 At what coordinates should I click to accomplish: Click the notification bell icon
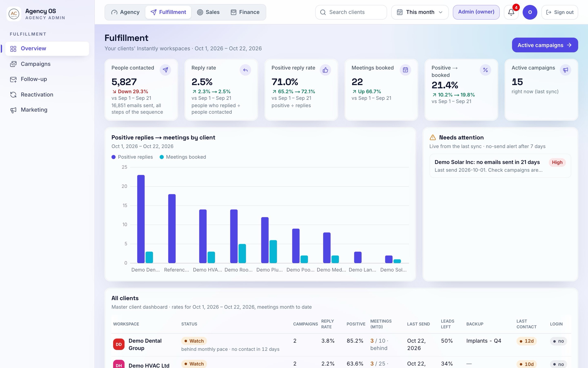[x=511, y=12]
